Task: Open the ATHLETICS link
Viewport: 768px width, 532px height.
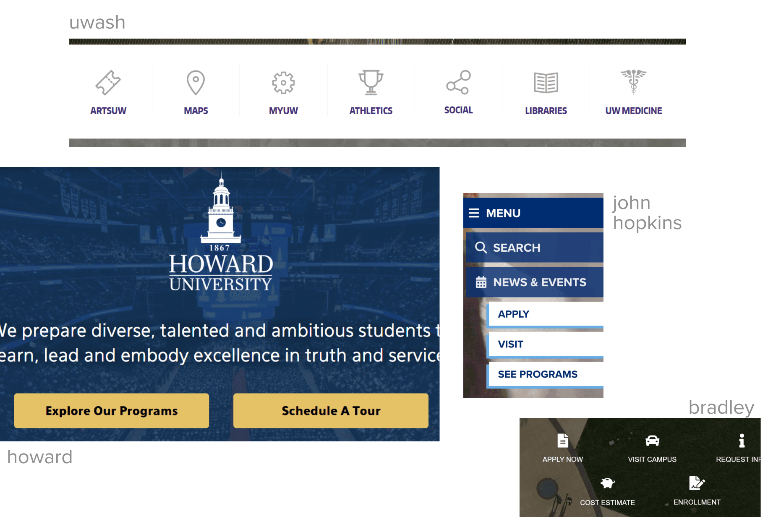Action: pyautogui.click(x=371, y=111)
